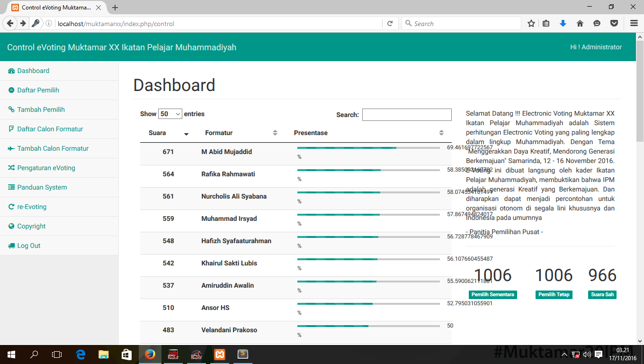
Task: Open XAMPP from the taskbar
Action: (x=219, y=354)
